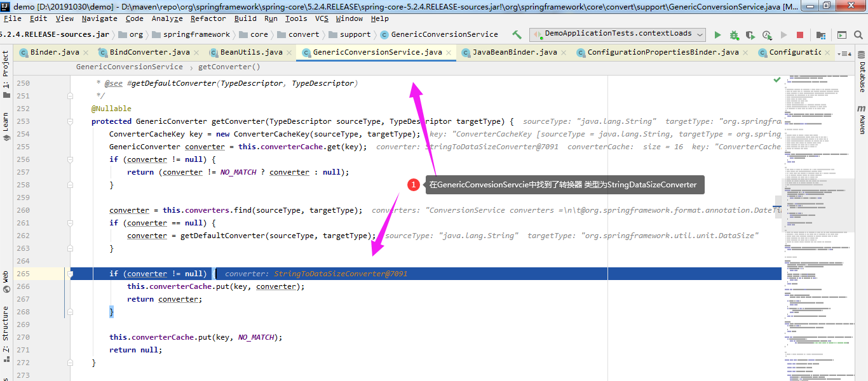868x381 pixels.
Task: Click the Run Anything icon beside search
Action: 842,35
